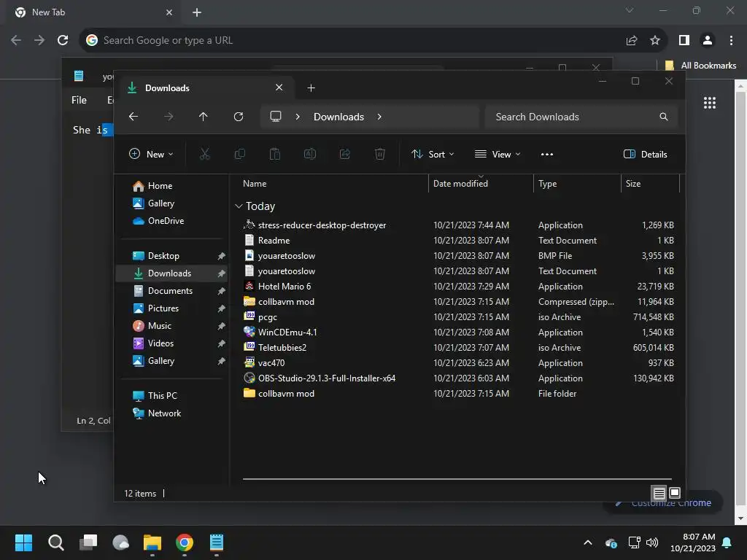Switch to details list view icon at bottom right
The width and height of the screenshot is (747, 560).
coord(659,493)
